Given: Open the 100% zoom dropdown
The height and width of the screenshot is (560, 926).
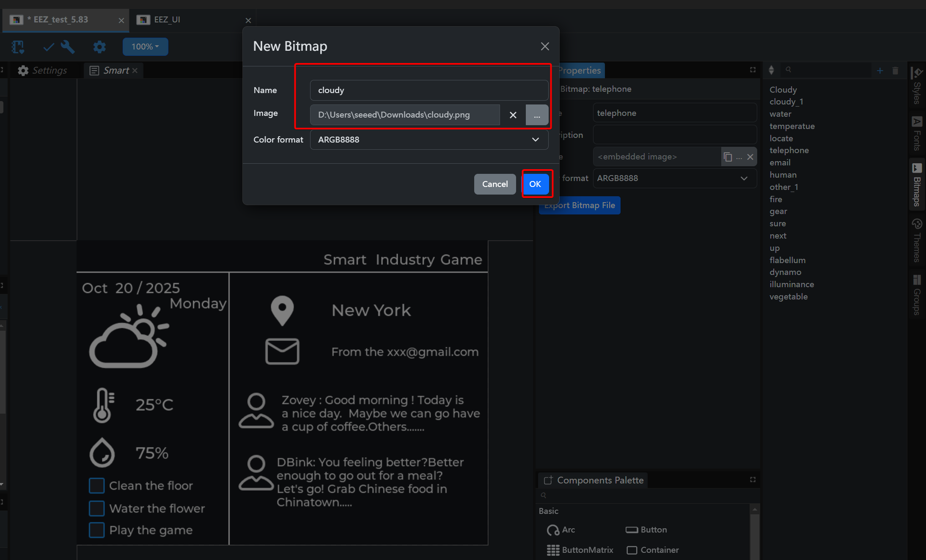Looking at the screenshot, I should 145,47.
